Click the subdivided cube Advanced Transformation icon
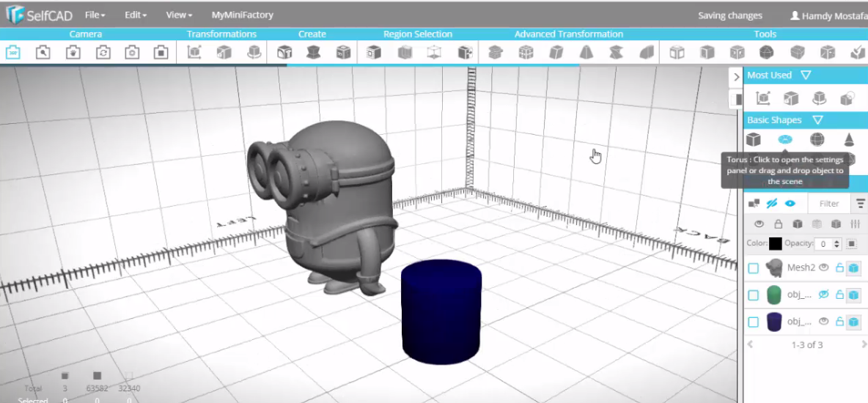 click(526, 53)
